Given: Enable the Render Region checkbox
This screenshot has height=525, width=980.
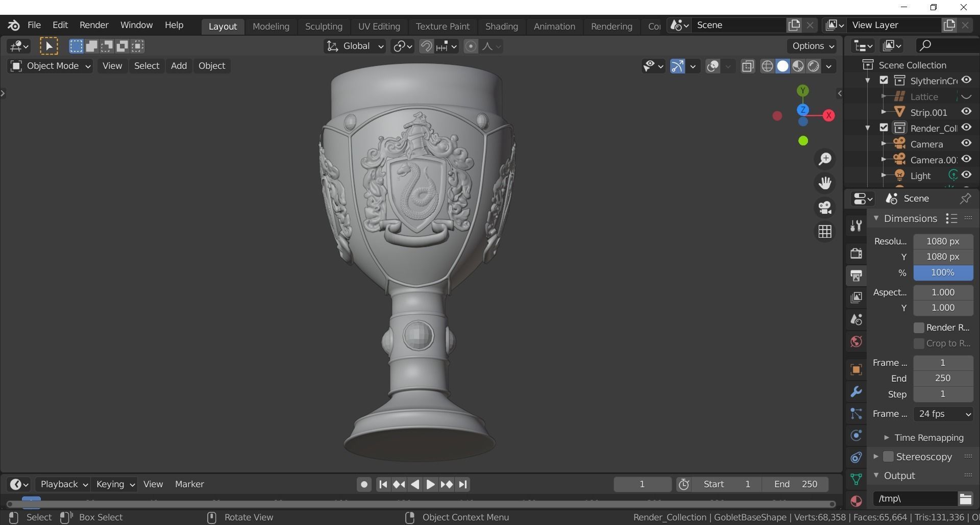Looking at the screenshot, I should (919, 328).
